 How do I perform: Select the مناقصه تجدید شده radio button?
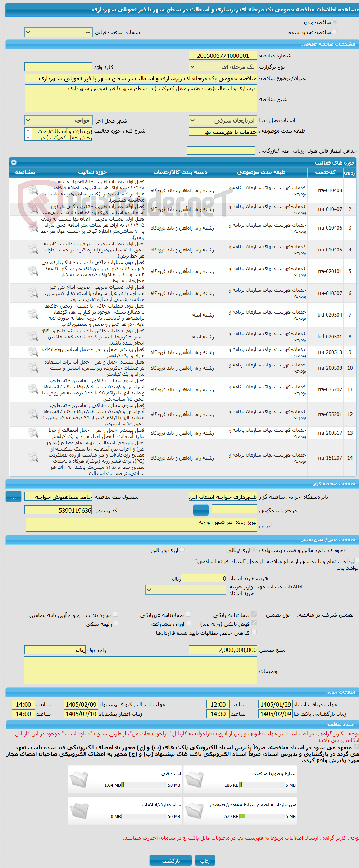(x=334, y=32)
